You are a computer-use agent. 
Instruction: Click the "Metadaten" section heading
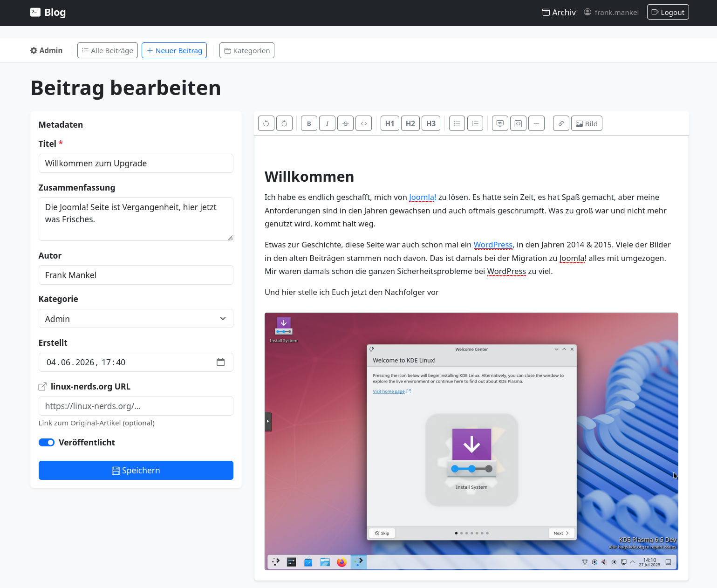(x=61, y=125)
